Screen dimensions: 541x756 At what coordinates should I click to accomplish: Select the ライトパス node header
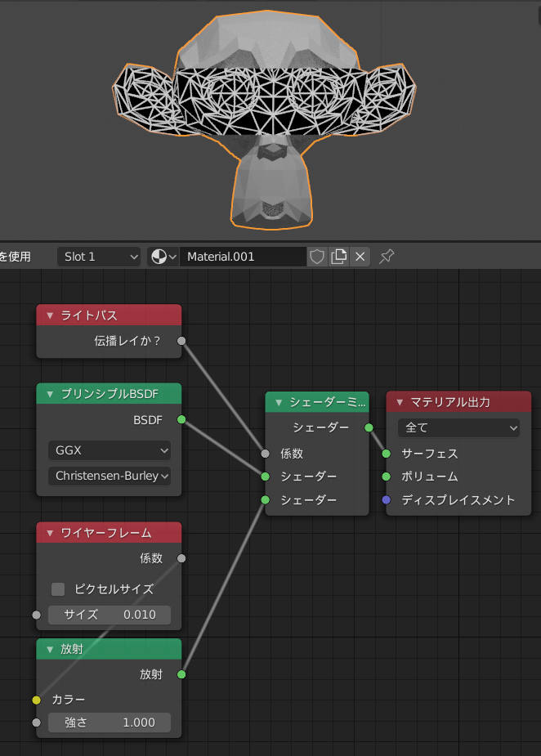click(109, 315)
